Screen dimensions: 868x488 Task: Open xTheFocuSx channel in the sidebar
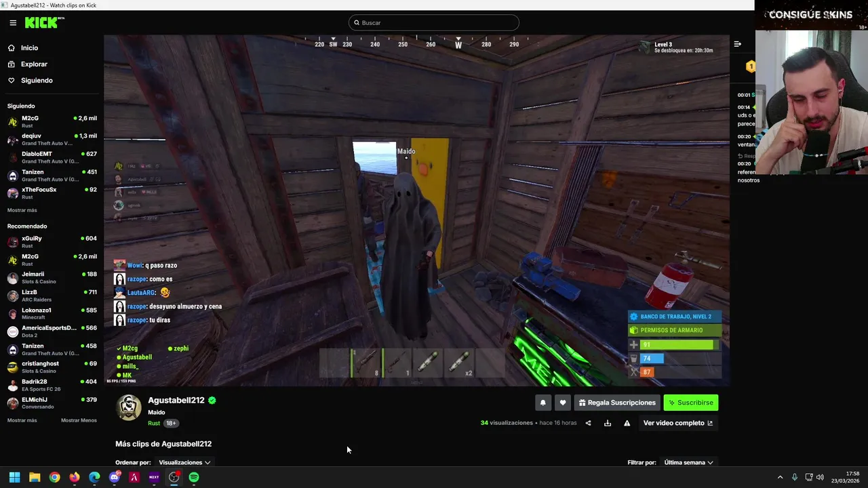click(x=52, y=193)
